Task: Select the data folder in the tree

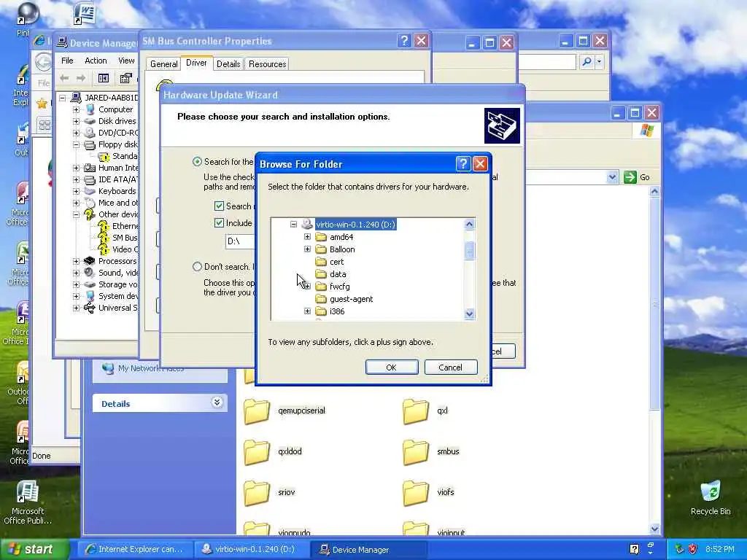Action: pos(337,274)
